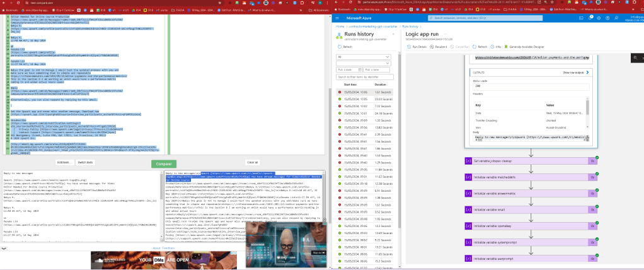Click Show raw outputs chevron

pyautogui.click(x=587, y=73)
